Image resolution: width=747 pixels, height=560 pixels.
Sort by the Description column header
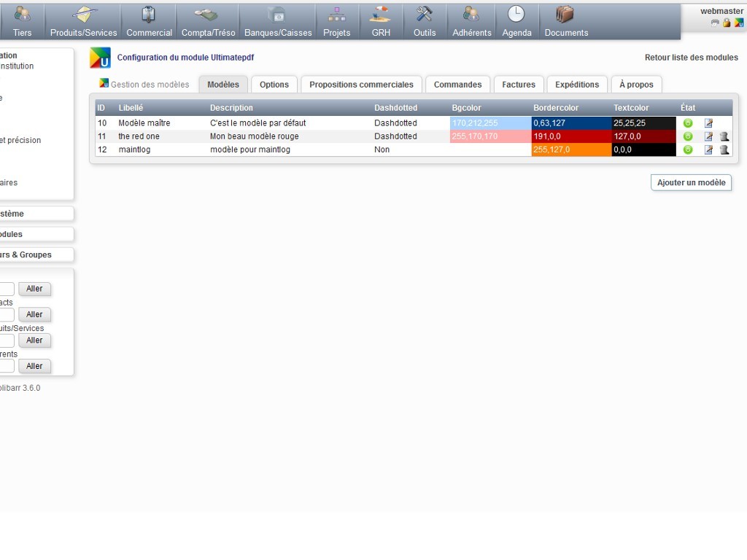tap(231, 108)
